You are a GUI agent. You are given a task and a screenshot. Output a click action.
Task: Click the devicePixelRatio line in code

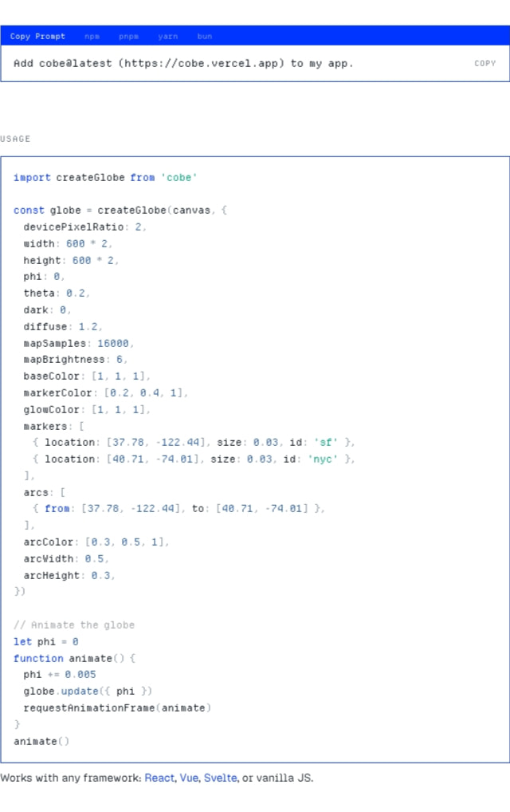[84, 227]
